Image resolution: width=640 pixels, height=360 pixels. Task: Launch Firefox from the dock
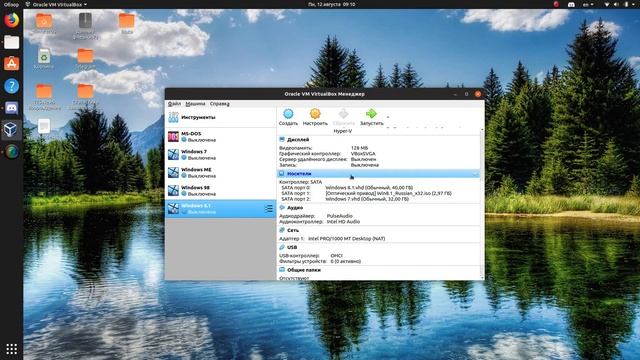click(11, 20)
